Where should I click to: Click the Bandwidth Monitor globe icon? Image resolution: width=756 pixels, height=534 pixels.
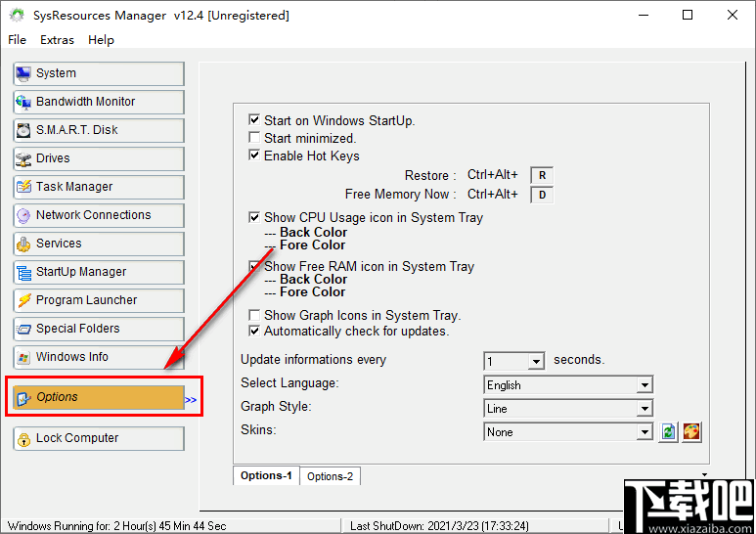tap(23, 102)
